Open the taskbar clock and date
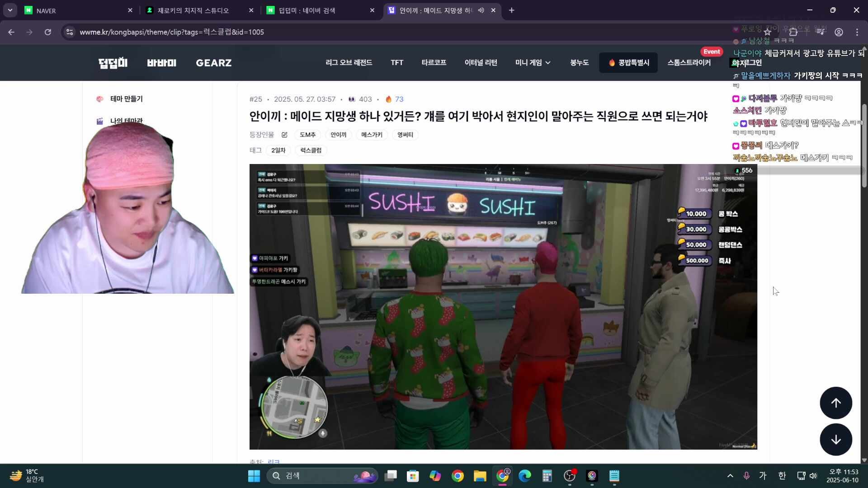The height and width of the screenshot is (488, 868). click(x=842, y=476)
